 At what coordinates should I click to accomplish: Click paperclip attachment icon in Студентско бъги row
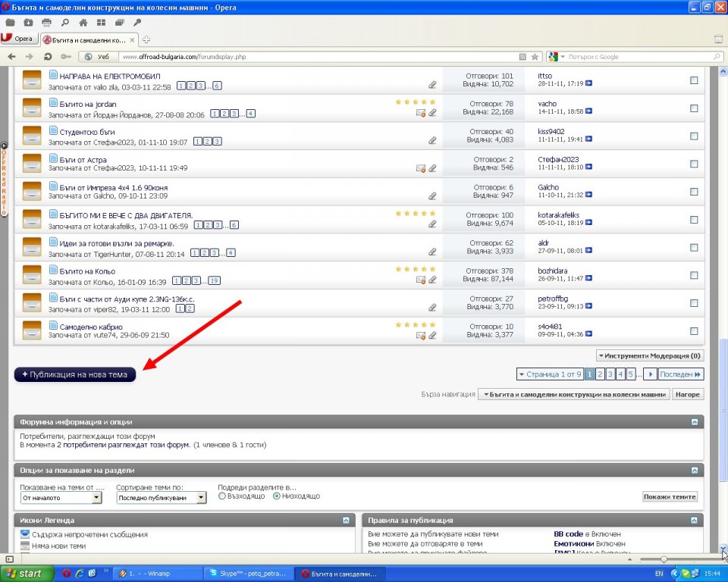pyautogui.click(x=432, y=140)
